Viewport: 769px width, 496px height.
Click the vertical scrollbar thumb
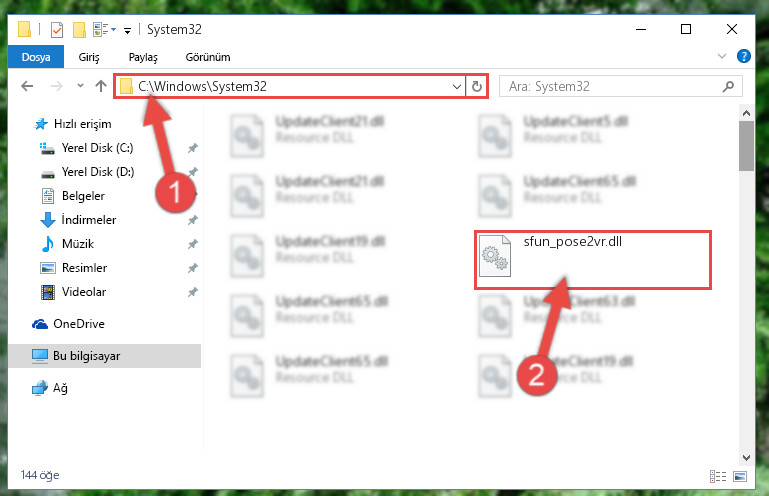tap(746, 146)
